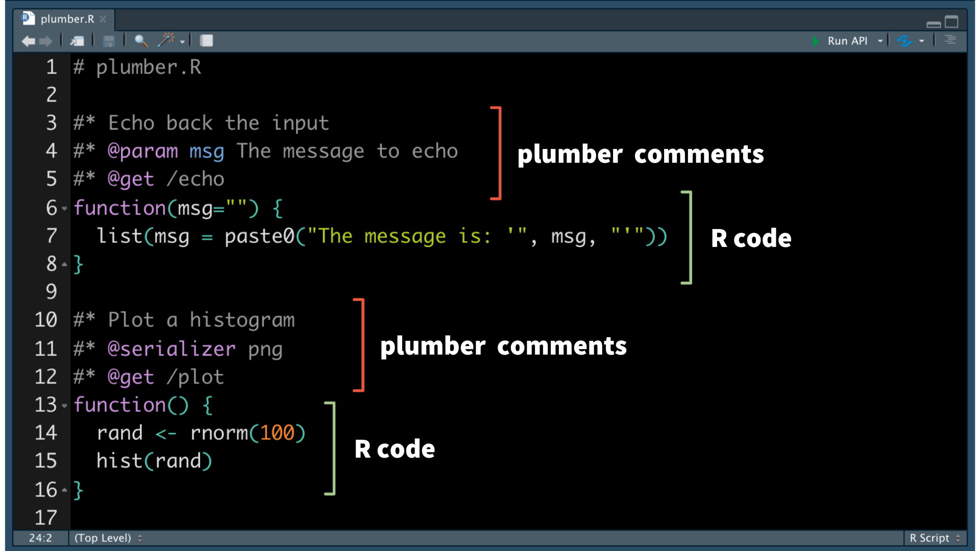The image size is (980, 551).
Task: Select the plumber.R file tab
Action: click(66, 19)
